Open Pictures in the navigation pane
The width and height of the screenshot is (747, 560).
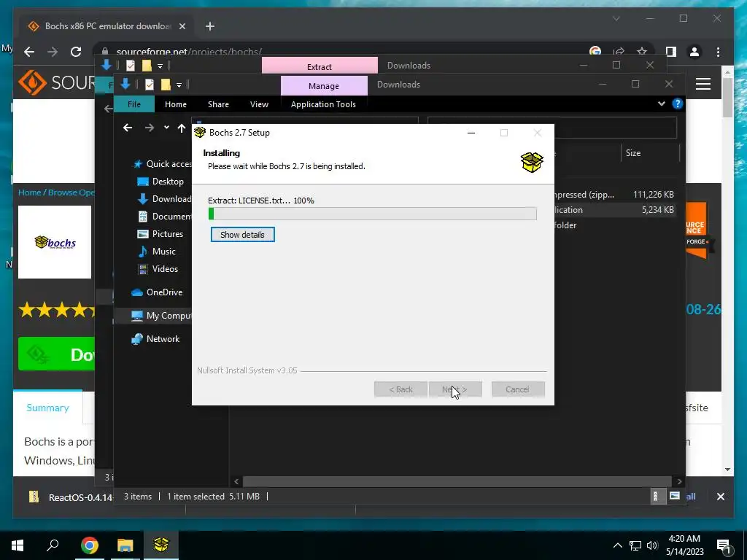pos(160,234)
